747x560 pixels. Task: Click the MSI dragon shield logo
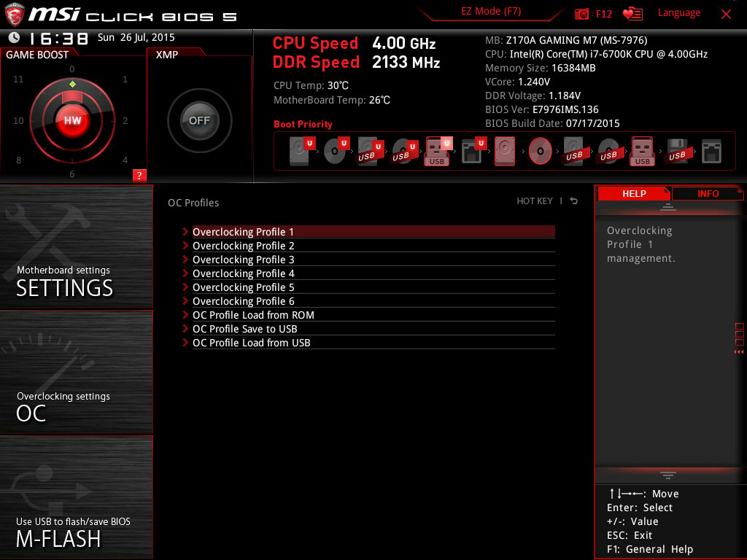[15, 15]
